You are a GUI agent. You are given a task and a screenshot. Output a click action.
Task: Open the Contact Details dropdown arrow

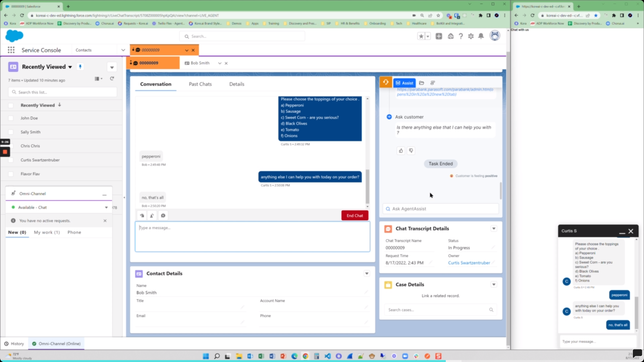click(367, 274)
